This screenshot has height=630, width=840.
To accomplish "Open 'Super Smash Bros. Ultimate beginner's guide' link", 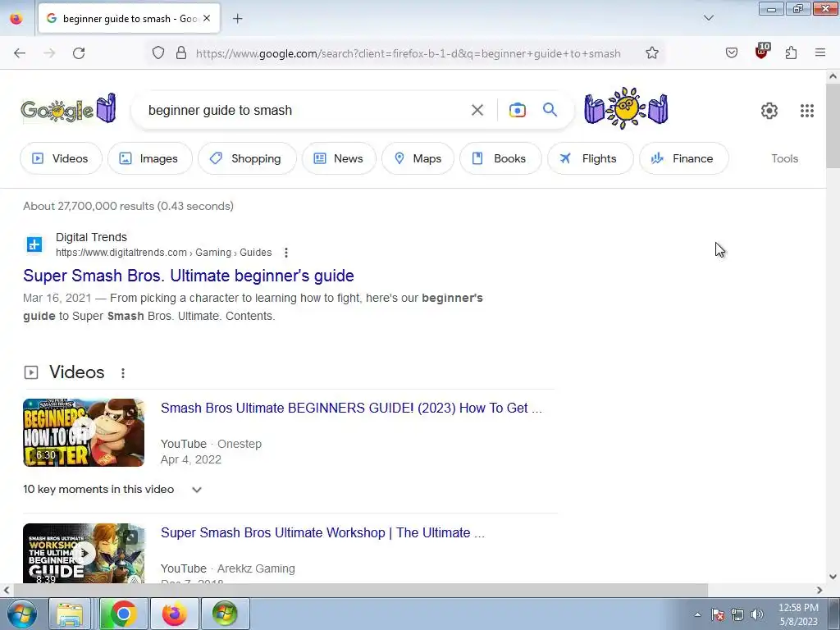I will [x=189, y=276].
